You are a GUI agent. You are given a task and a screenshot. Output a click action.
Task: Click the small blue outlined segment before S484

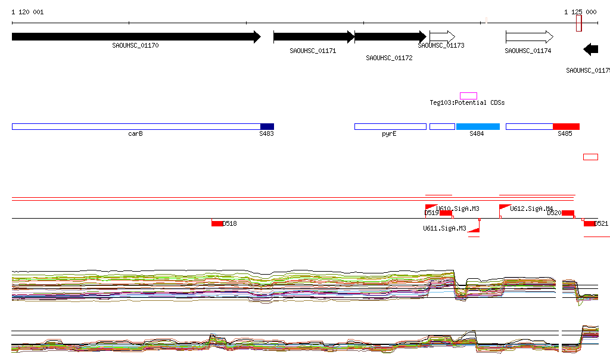click(x=443, y=126)
